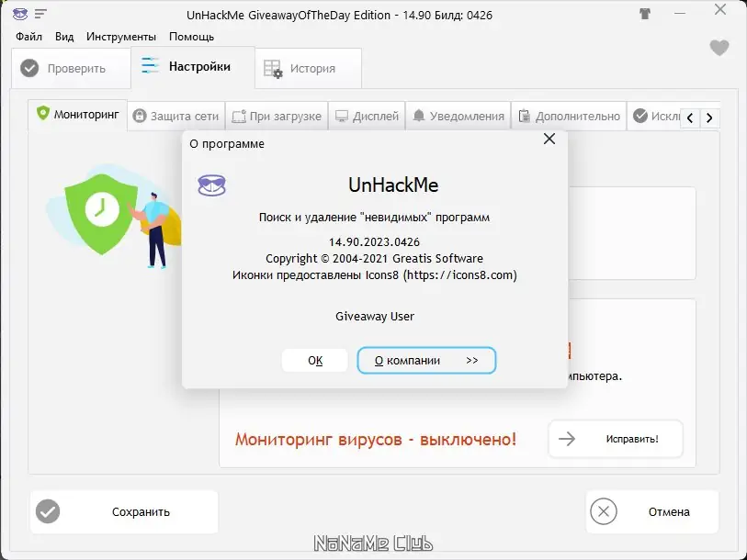The width and height of the screenshot is (747, 560).
Task: Close the О программе dialog with its X
Action: [549, 139]
